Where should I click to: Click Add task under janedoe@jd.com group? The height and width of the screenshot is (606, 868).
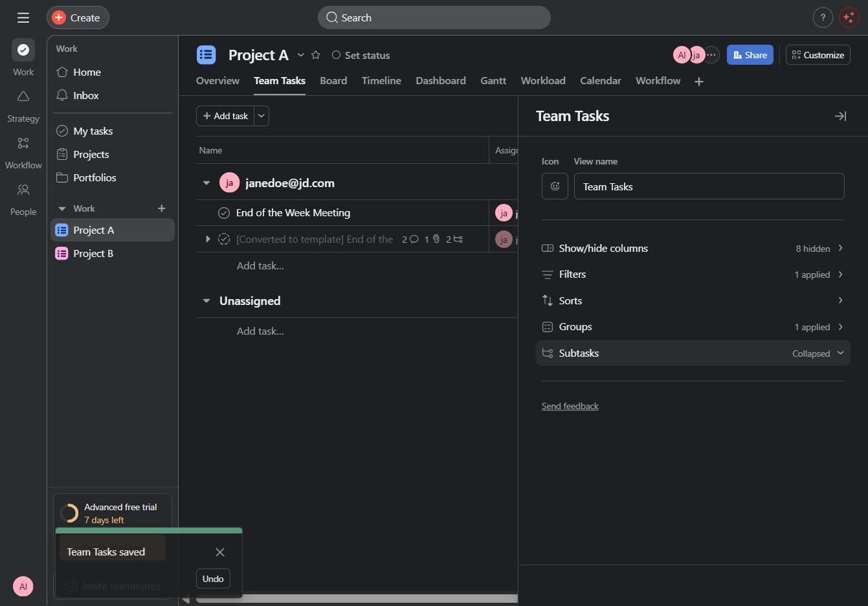pos(260,266)
